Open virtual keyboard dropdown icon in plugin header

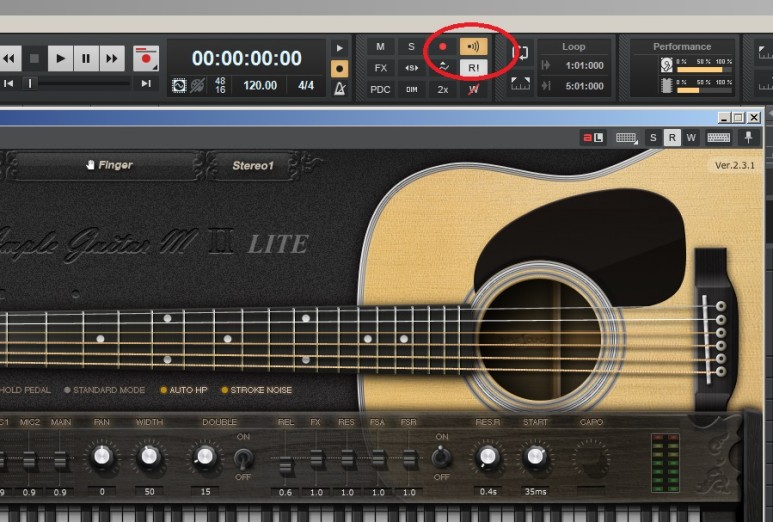627,138
